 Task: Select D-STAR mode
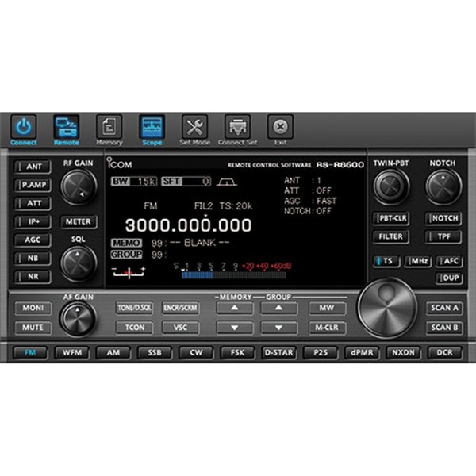(x=279, y=353)
